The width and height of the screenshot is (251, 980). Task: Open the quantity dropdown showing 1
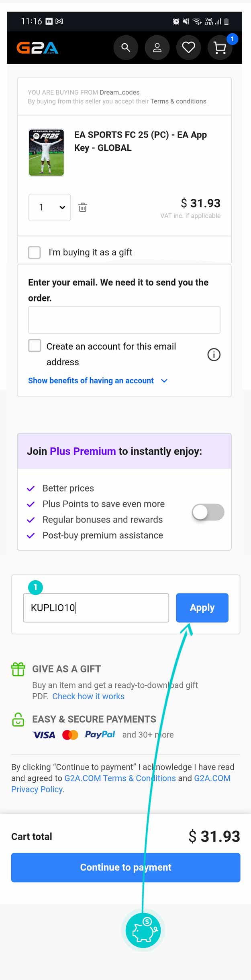point(50,207)
